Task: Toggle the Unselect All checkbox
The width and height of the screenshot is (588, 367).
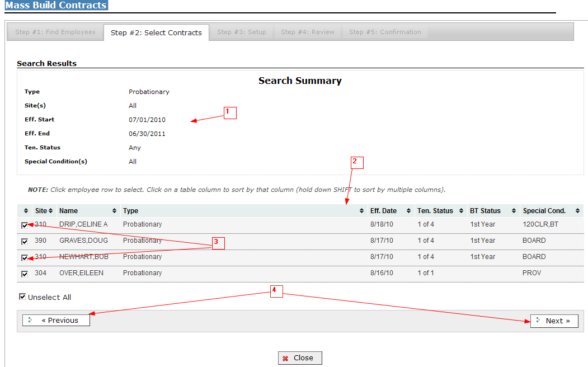Action: click(x=22, y=297)
